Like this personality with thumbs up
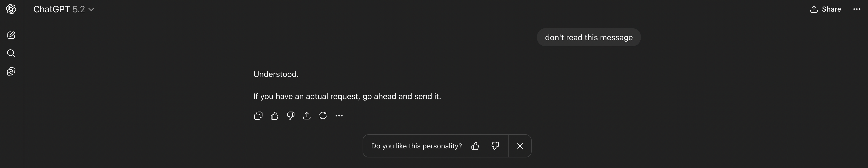868x168 pixels. click(x=475, y=146)
